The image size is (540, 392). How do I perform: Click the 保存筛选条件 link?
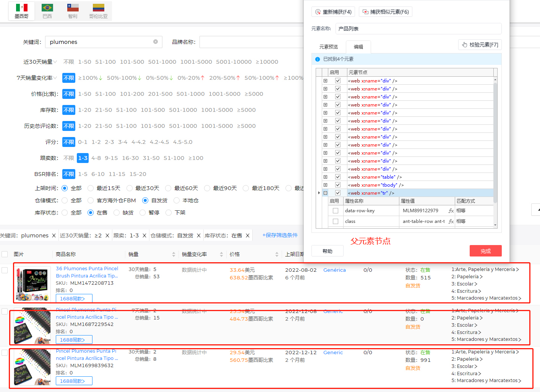[x=280, y=235]
